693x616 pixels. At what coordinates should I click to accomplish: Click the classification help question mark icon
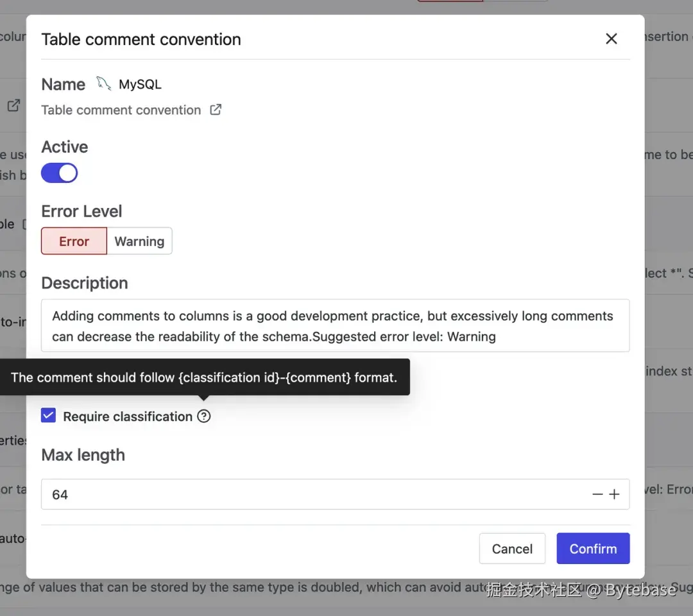pos(204,416)
